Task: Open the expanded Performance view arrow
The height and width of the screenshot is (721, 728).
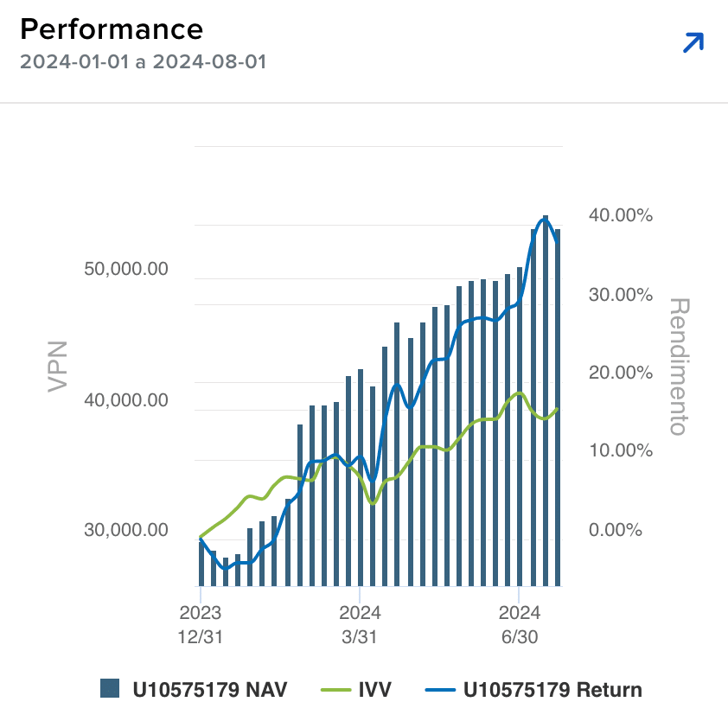Action: click(x=693, y=42)
